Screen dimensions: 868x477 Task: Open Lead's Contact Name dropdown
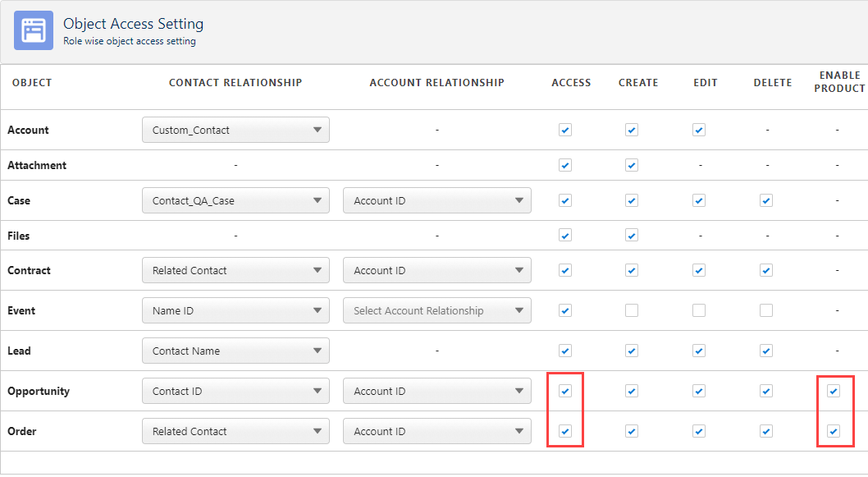click(x=235, y=351)
